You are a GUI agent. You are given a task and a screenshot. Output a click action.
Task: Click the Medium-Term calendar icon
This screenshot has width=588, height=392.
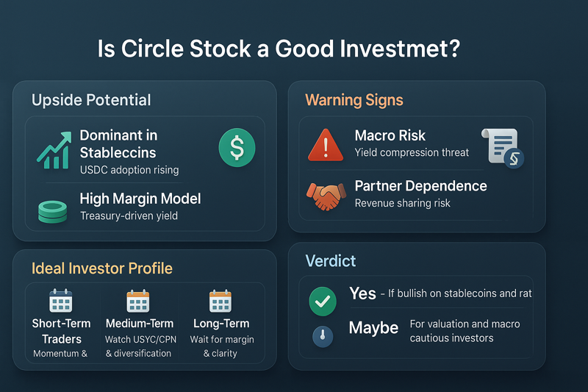click(x=138, y=302)
